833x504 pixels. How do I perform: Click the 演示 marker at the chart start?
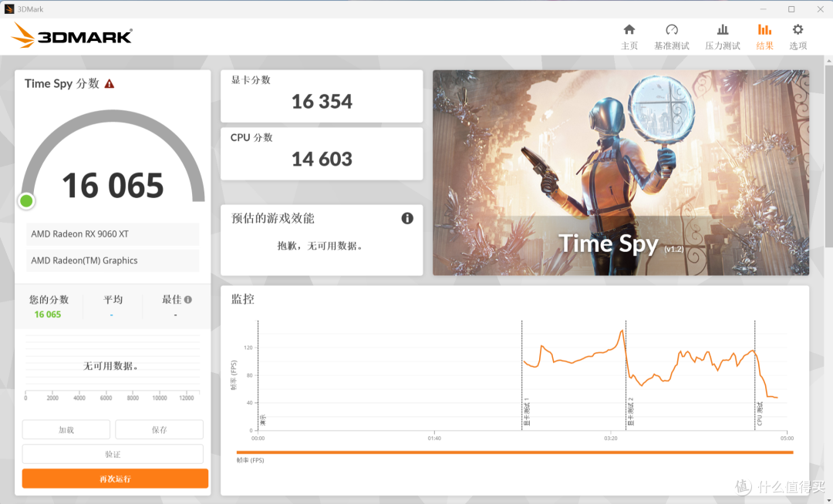coord(262,420)
